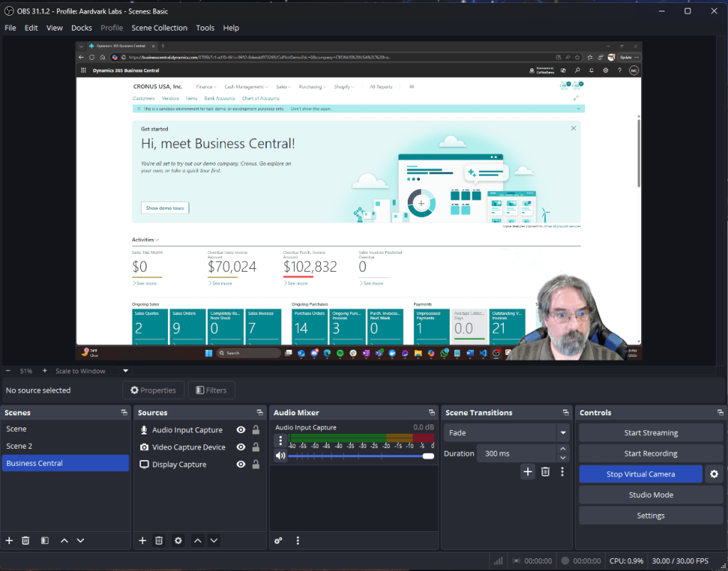Screen dimensions: 728x571
Task: Add a scene transition with plus icon
Action: [x=527, y=471]
